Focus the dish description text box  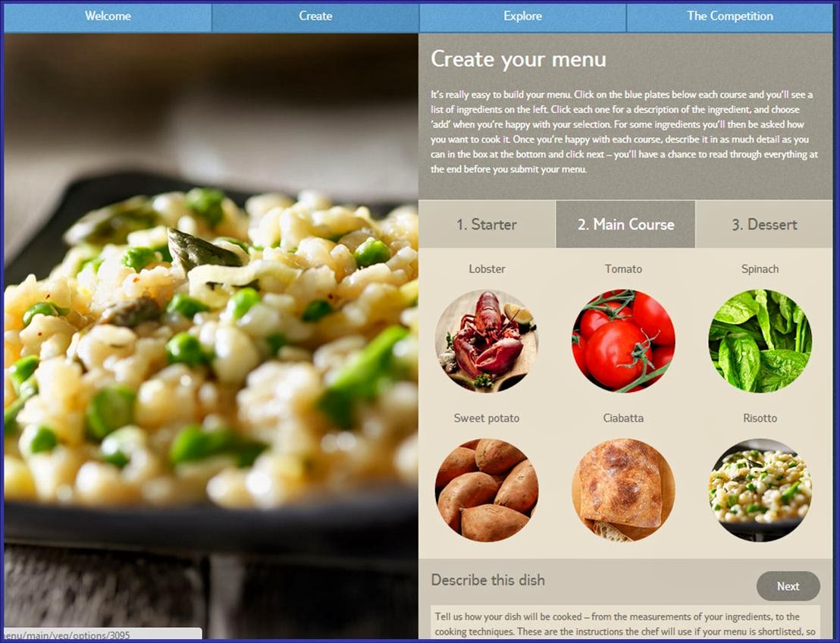[625, 622]
